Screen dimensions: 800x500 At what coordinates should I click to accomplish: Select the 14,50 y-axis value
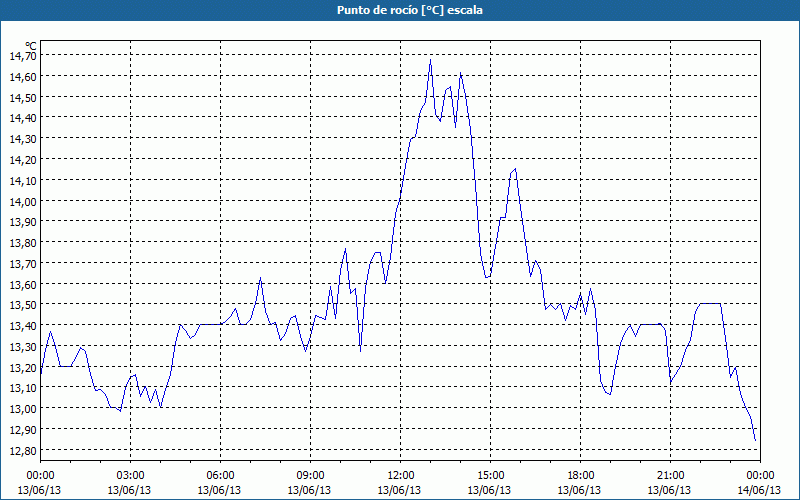23,97
